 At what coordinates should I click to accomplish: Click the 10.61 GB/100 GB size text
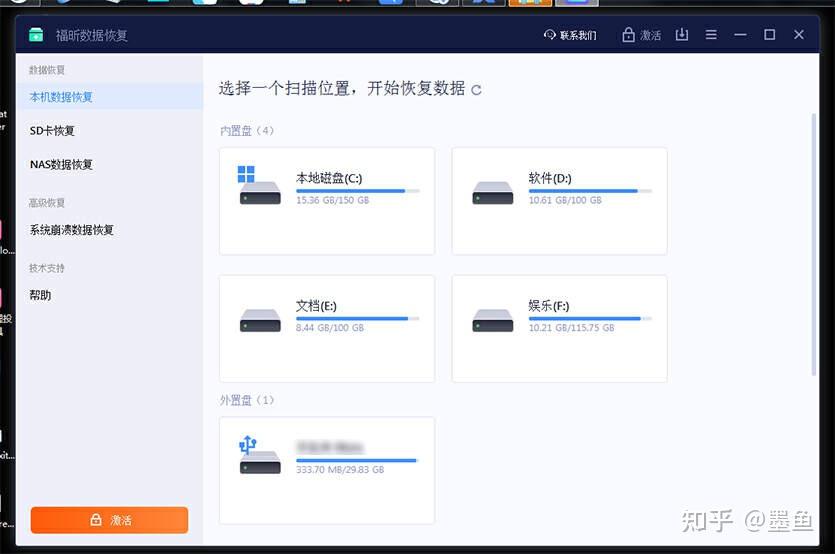(x=565, y=200)
